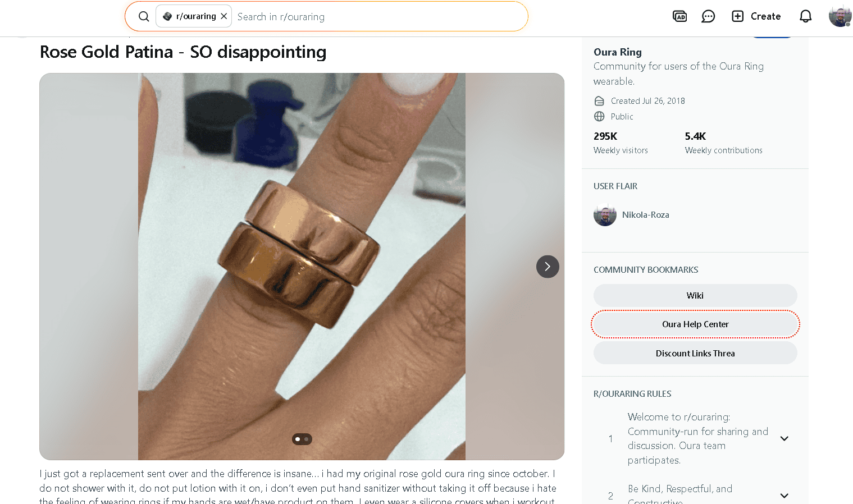Open the Reddit advertise icon
The image size is (853, 504).
679,16
